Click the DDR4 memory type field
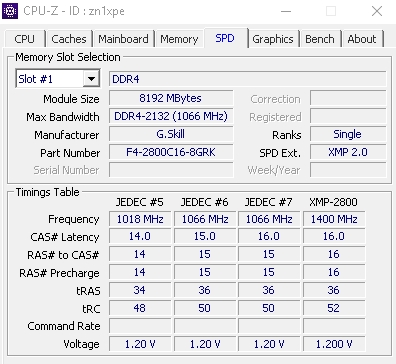 tap(247, 79)
